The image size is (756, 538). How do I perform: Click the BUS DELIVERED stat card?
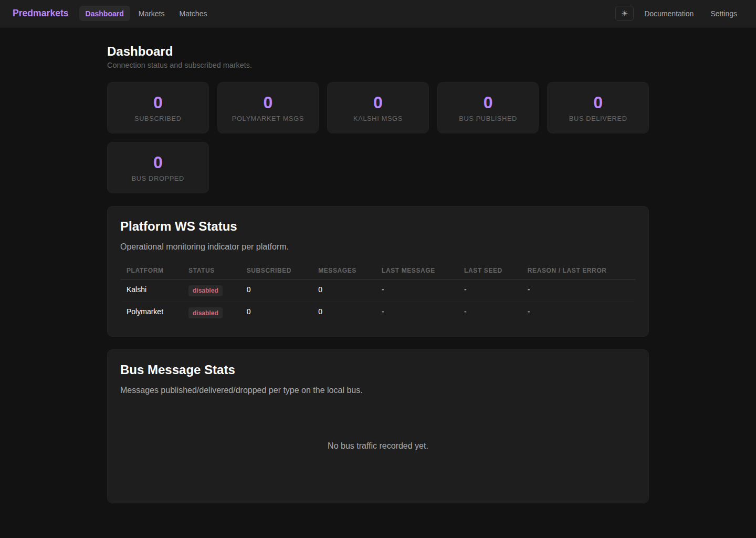pyautogui.click(x=597, y=107)
